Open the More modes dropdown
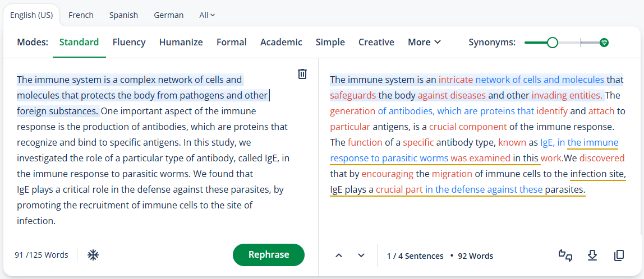Viewport: 644px width, 279px height. pos(424,42)
